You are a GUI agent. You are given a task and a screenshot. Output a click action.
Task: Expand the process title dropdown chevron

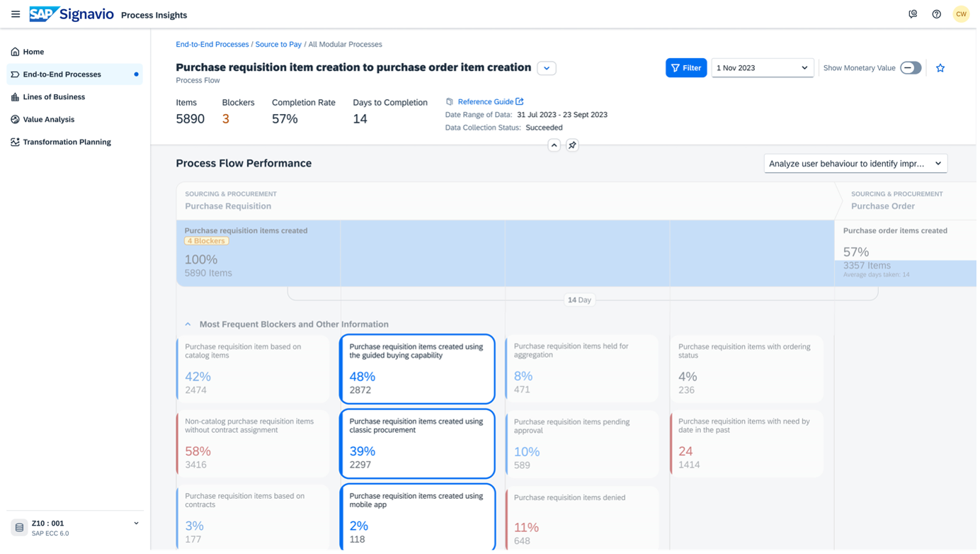click(x=546, y=68)
